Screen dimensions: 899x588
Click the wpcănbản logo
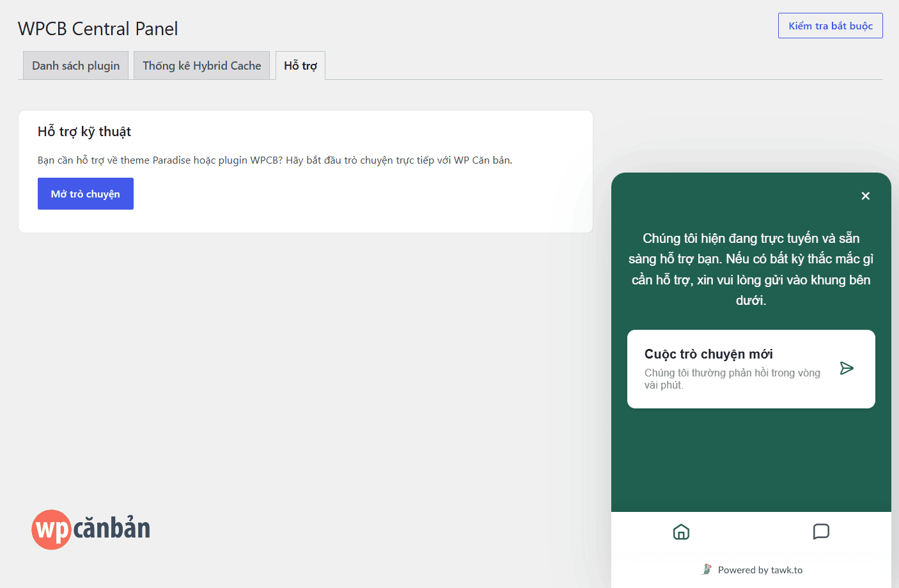(91, 529)
